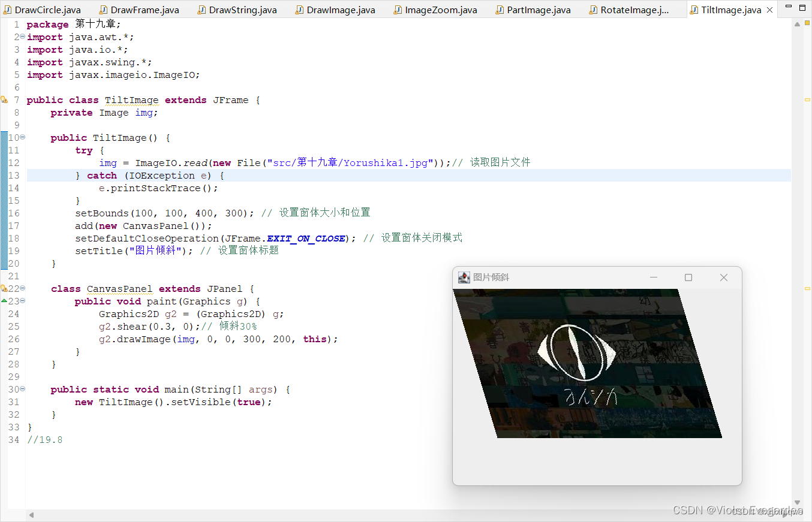Maximize the editor area with the maximize icon
Viewport: 812px width, 522px height.
802,8
